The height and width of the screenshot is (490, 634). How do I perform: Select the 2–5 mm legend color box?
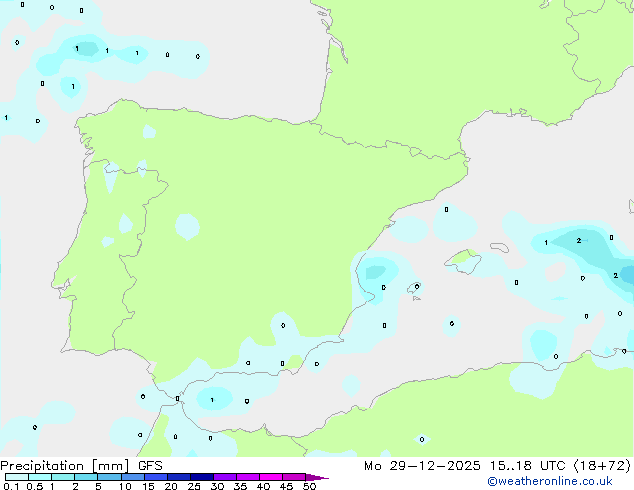(x=86, y=477)
